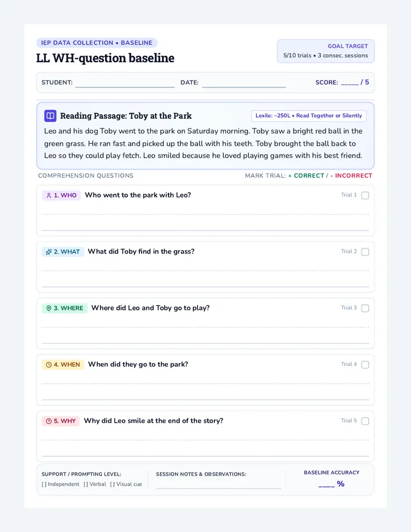Click the map pin icon in the WHERE tag
411x532 pixels.
[49, 308]
